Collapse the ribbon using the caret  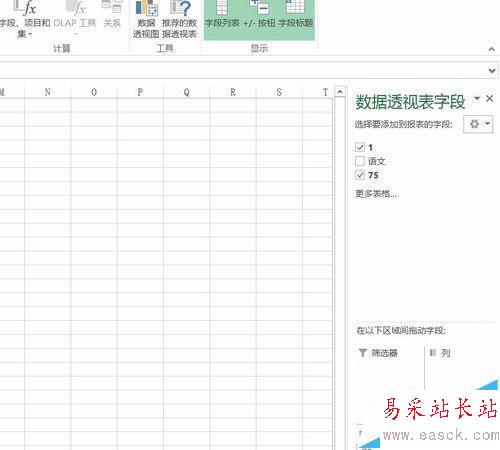click(x=491, y=49)
